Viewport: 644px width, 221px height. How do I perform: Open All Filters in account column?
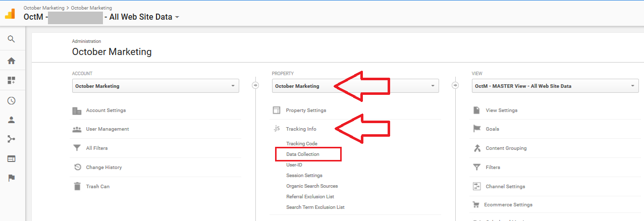97,148
